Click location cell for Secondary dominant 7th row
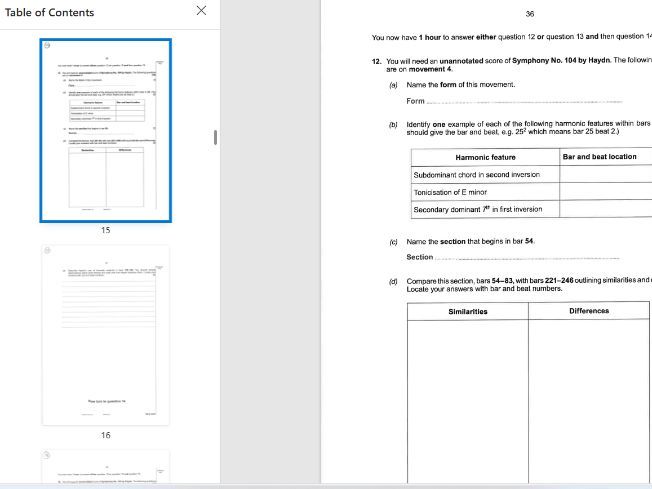Image resolution: width=652 pixels, height=489 pixels. (605, 210)
